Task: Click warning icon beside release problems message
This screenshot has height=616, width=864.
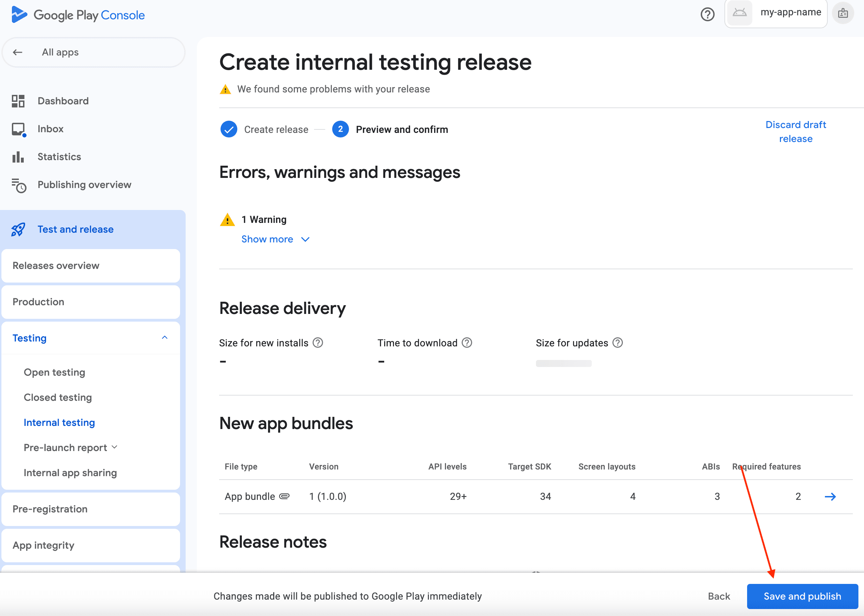Action: [x=225, y=89]
